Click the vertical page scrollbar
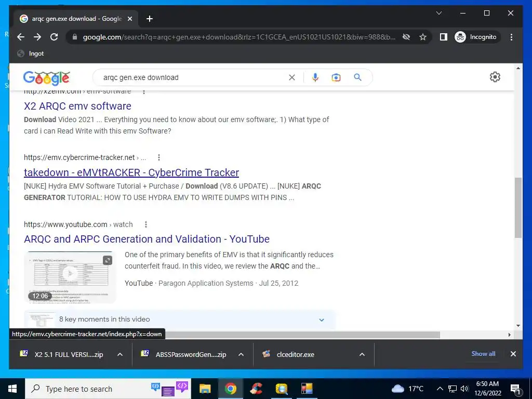 (x=518, y=207)
